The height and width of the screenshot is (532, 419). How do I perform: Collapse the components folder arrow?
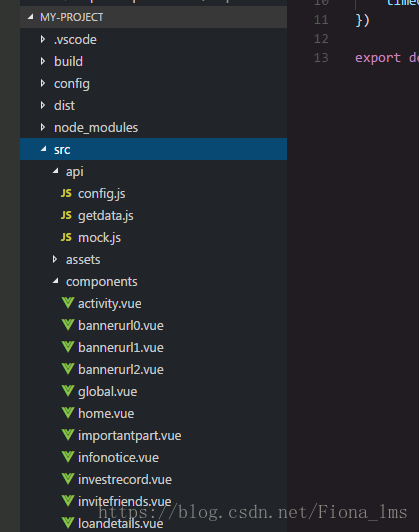tap(56, 281)
